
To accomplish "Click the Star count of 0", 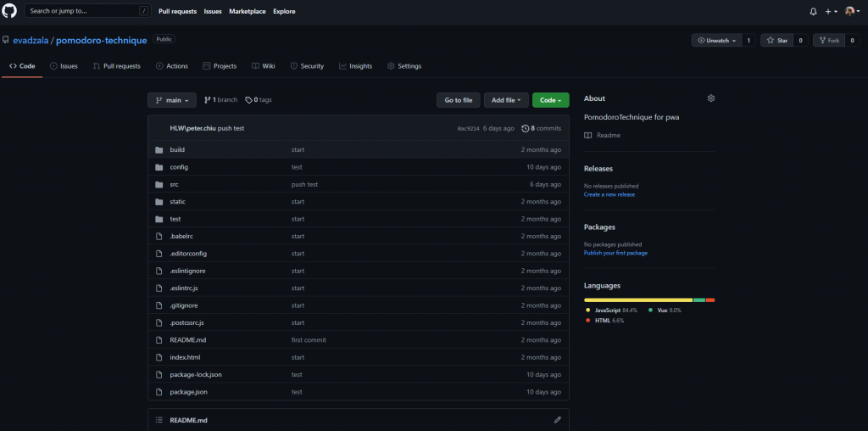I will 800,41.
